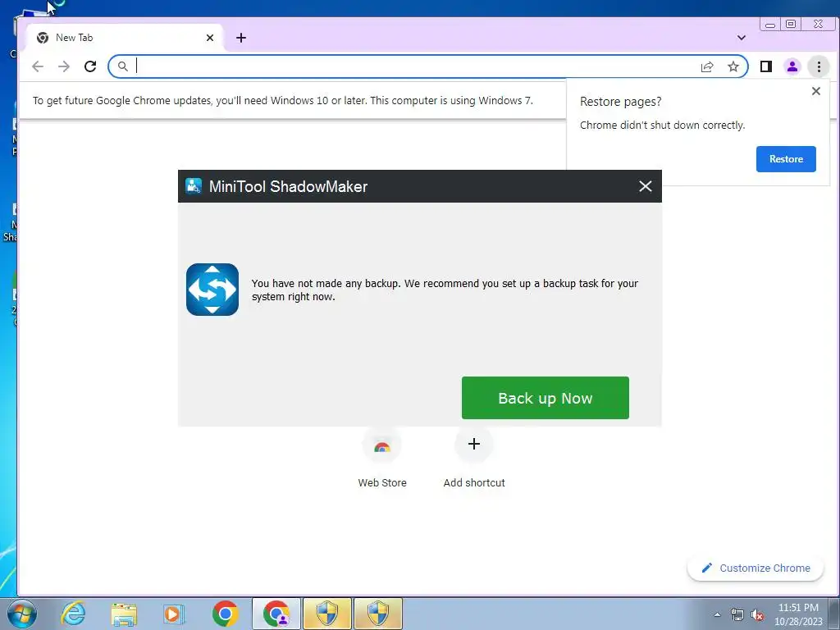The height and width of the screenshot is (630, 840).
Task: Dismiss the Restore pages bubble
Action: coord(816,91)
